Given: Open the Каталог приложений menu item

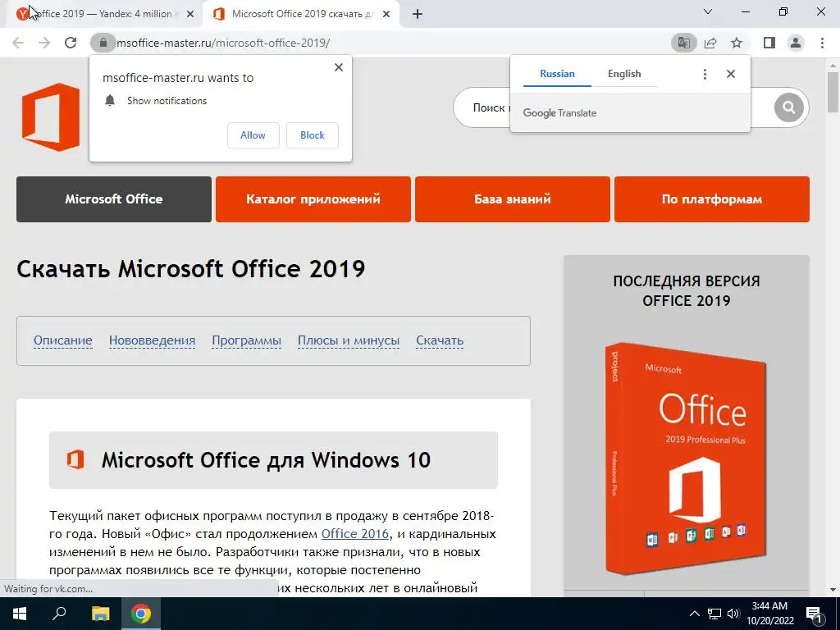Looking at the screenshot, I should coord(313,199).
